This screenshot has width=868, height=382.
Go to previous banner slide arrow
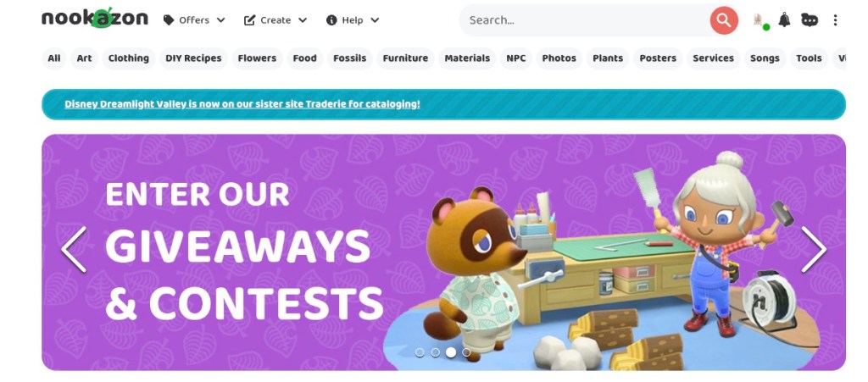click(x=74, y=249)
